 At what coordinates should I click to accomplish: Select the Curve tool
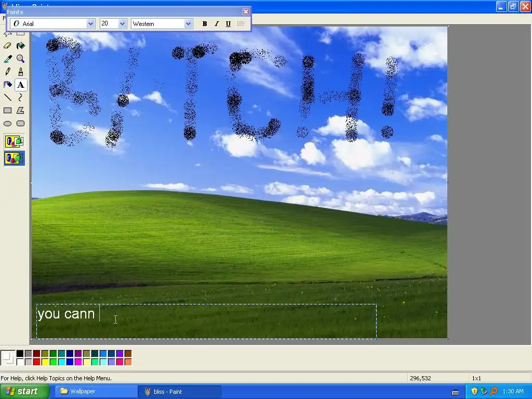pos(21,98)
